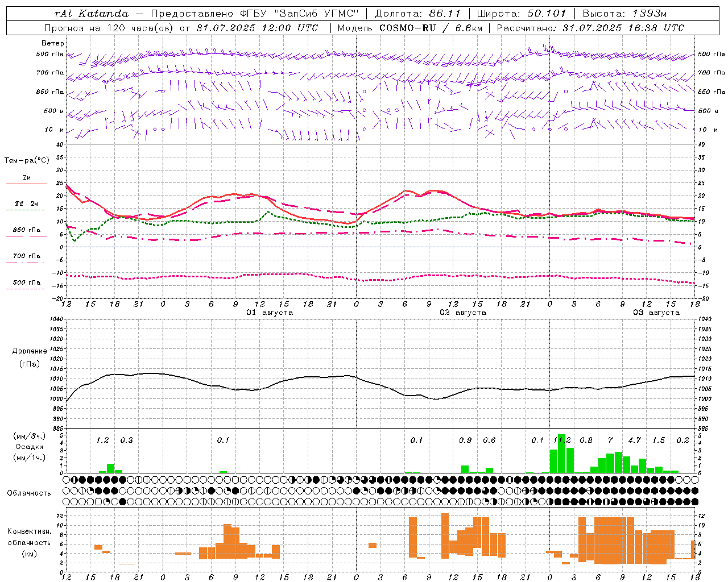
Task: Click the elevation text 'Высота: 1393м'
Action: [624, 14]
